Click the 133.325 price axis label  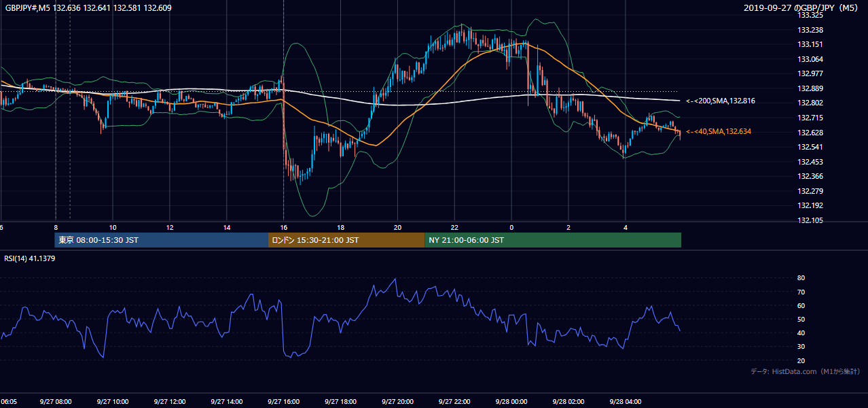[x=810, y=15]
